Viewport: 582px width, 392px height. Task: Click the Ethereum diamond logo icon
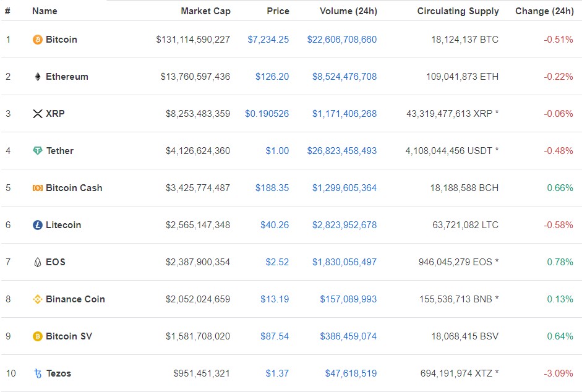click(38, 77)
